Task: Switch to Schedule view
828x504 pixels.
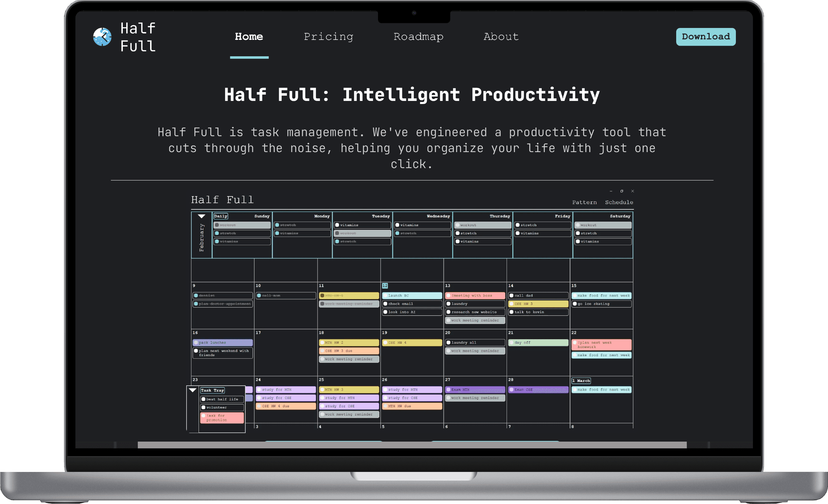Action: coord(619,202)
